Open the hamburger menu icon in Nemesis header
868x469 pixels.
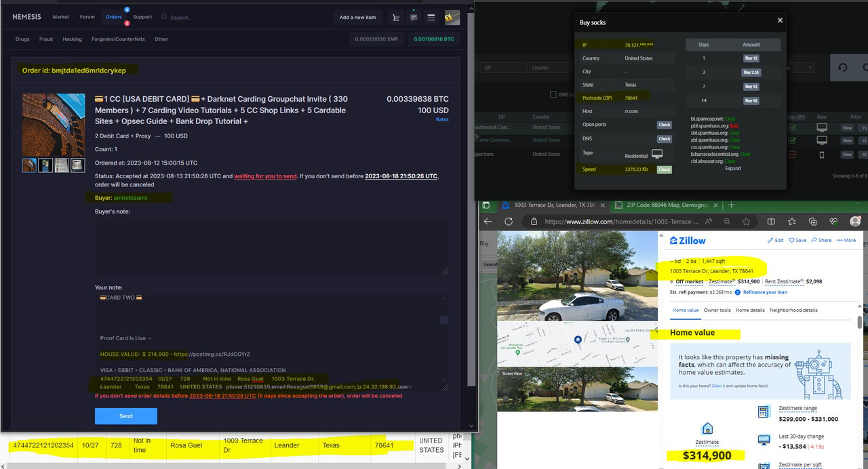[431, 18]
